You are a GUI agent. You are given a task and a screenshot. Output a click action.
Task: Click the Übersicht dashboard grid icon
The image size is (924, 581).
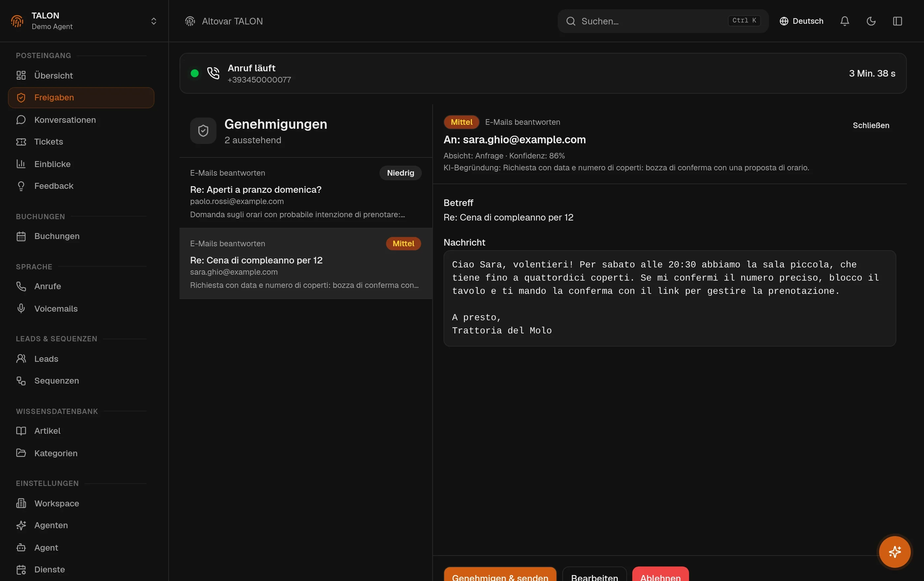click(x=21, y=76)
